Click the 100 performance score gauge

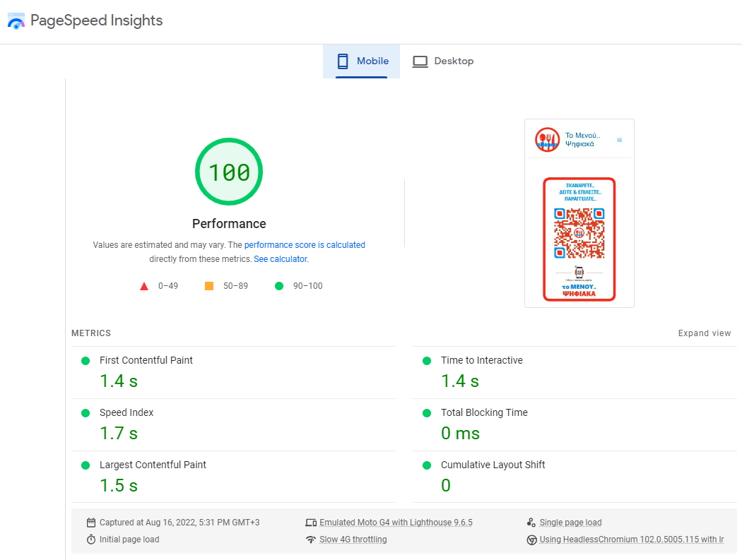coord(229,172)
